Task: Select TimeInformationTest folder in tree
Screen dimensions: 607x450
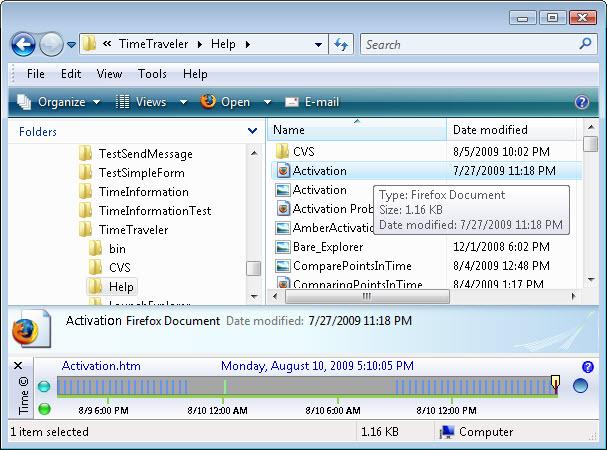Action: pyautogui.click(x=155, y=211)
